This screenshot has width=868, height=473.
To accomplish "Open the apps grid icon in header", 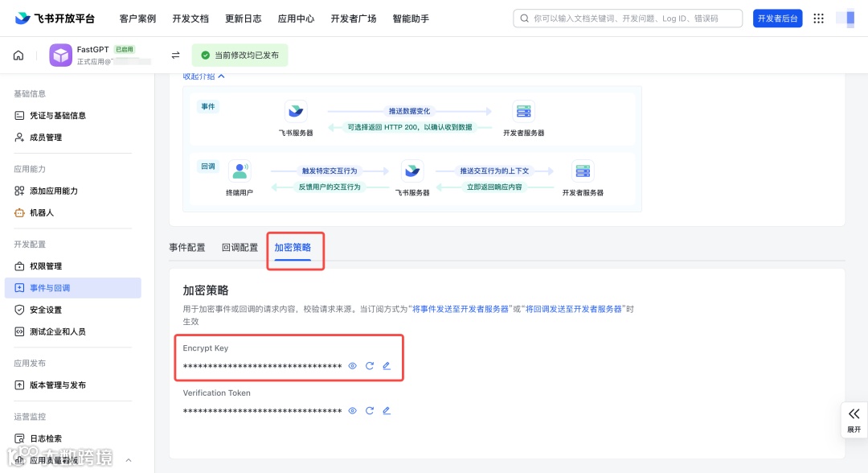I will point(818,19).
